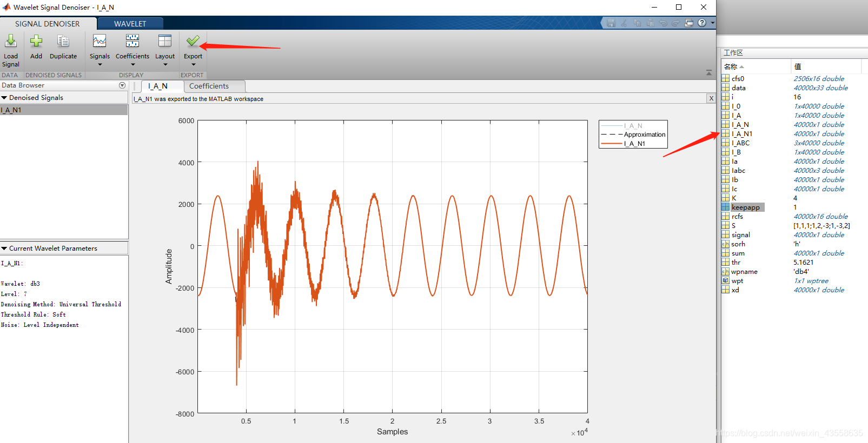868x443 pixels.
Task: Click the Redo arrow icon
Action: 676,23
